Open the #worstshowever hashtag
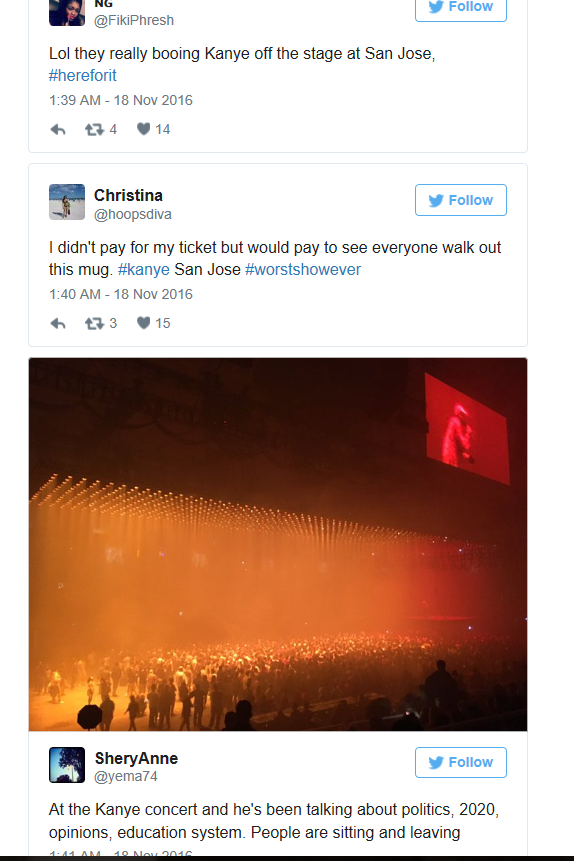 (303, 270)
